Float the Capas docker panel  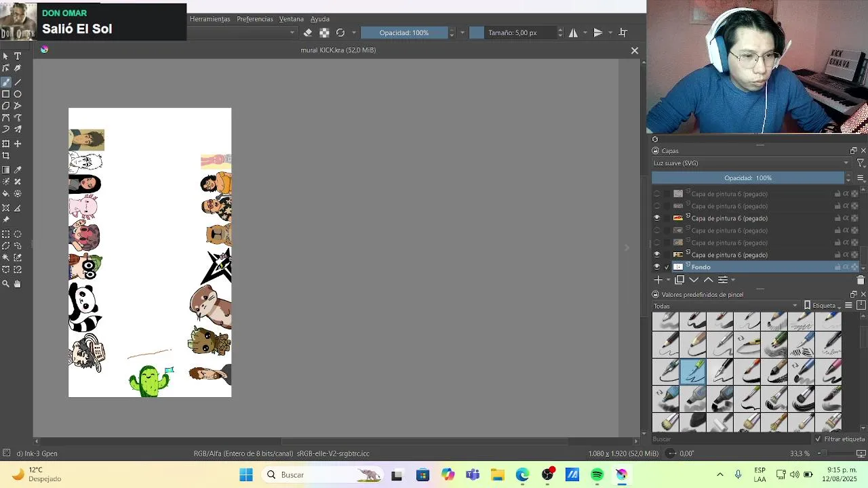853,150
